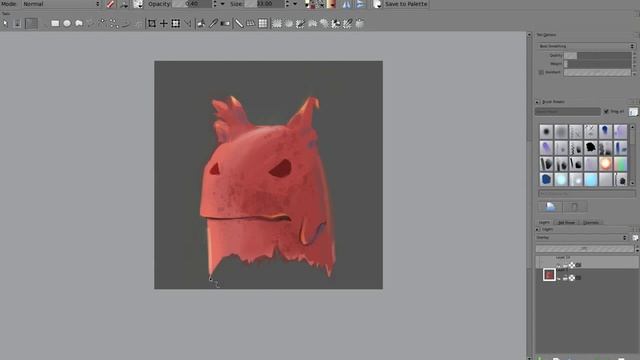Viewport: 640px width, 360px height.
Task: Toggle vertical mirror mode icon
Action: [x=360, y=4]
